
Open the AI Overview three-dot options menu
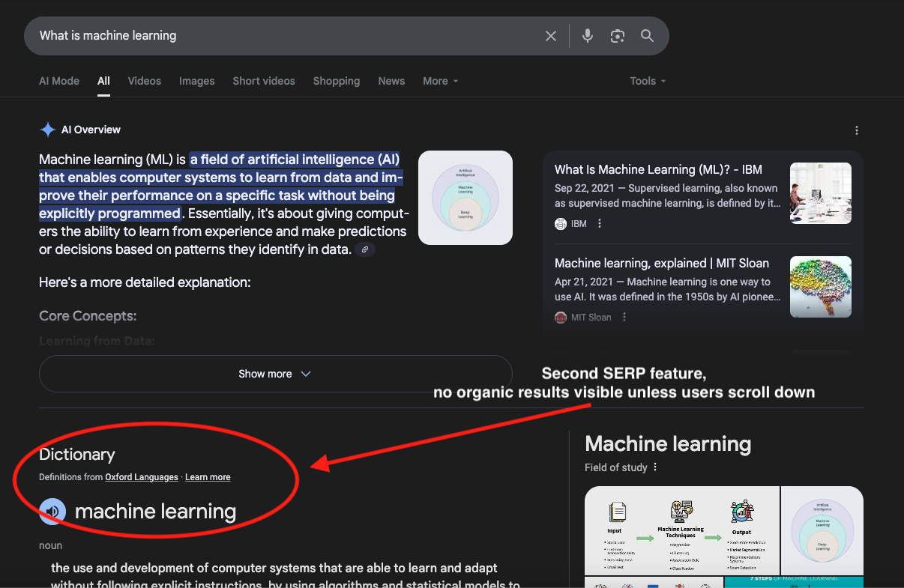click(x=857, y=130)
